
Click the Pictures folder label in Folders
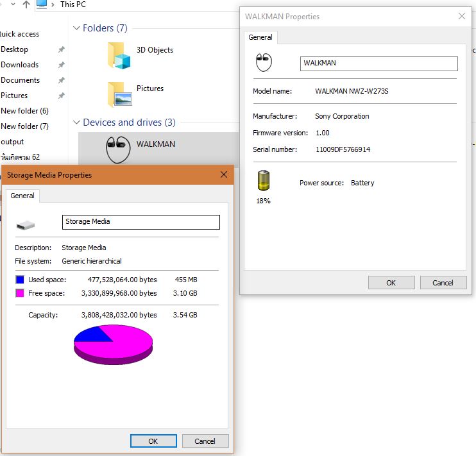point(150,89)
